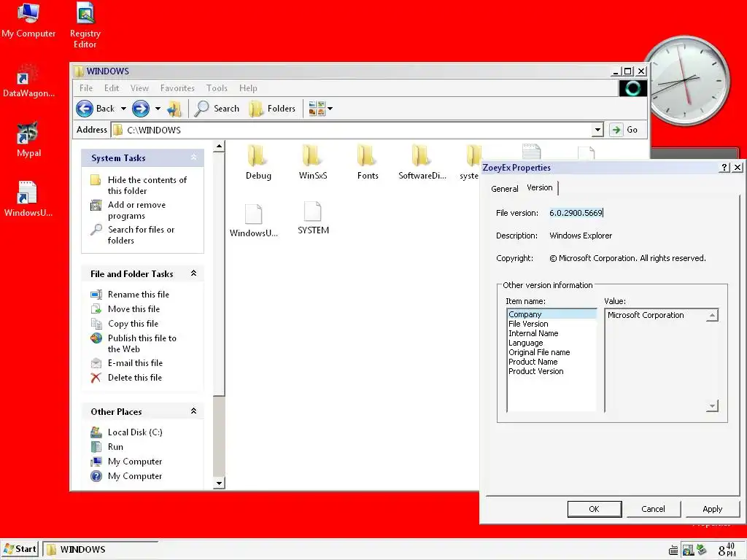This screenshot has height=560, width=747.
Task: Click the Go button
Action: point(625,130)
